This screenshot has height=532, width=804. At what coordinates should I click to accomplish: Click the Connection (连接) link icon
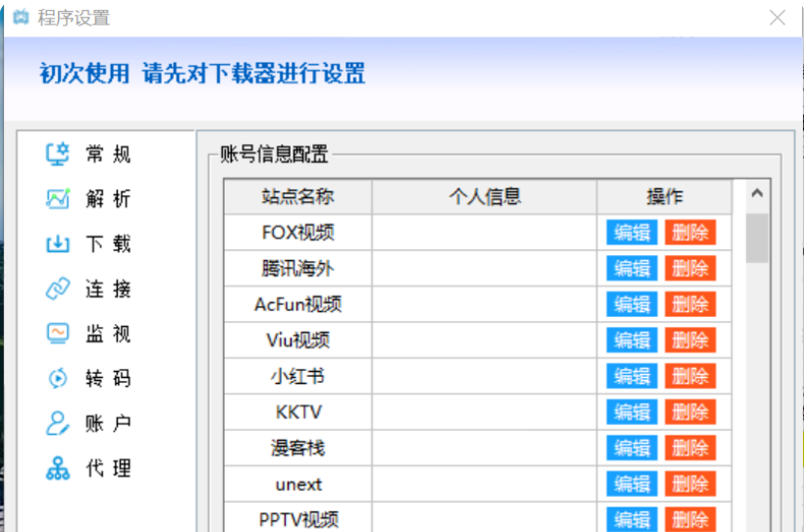click(58, 290)
